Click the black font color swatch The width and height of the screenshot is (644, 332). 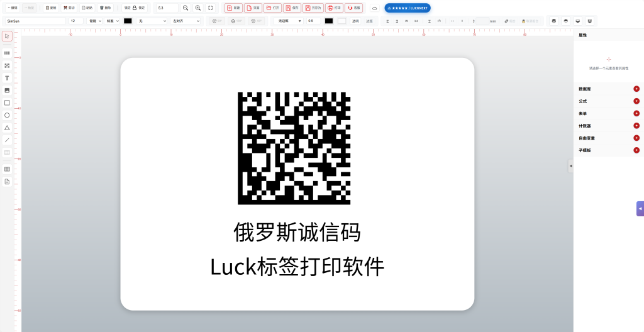coord(128,21)
